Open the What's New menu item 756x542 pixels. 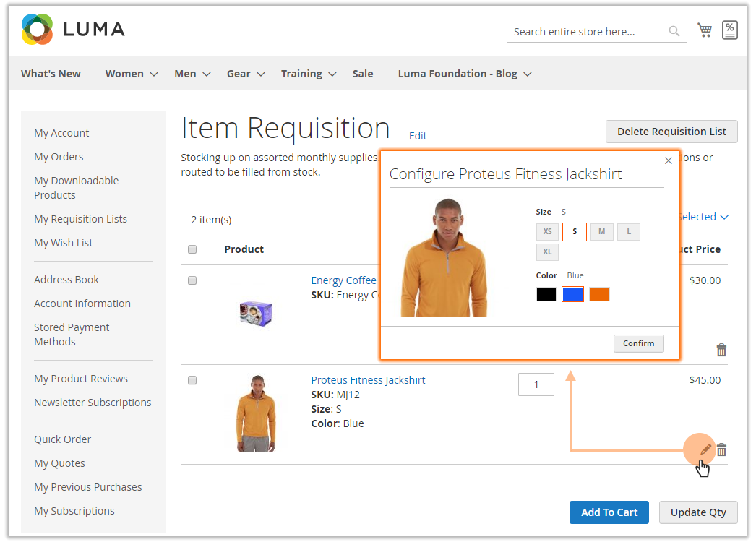pyautogui.click(x=51, y=74)
